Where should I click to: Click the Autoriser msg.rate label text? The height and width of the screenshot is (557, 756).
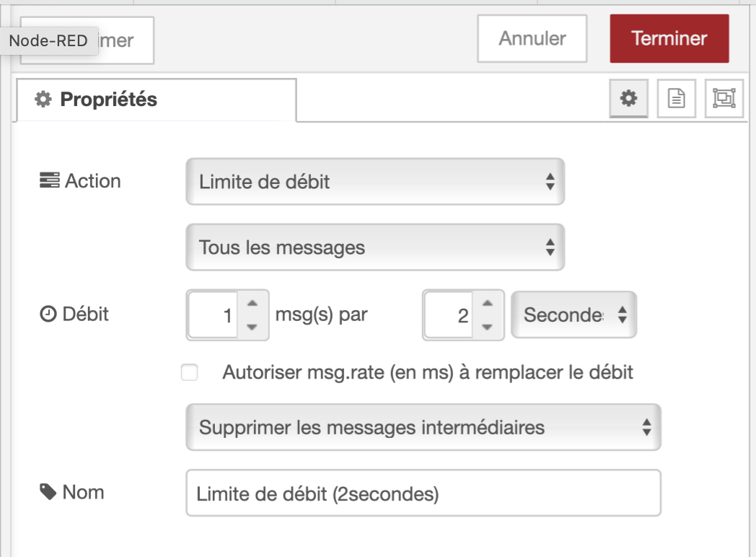pos(428,373)
